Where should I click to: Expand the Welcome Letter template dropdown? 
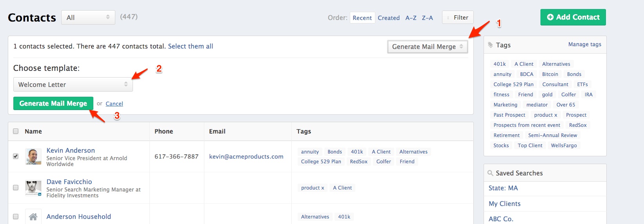(x=73, y=85)
